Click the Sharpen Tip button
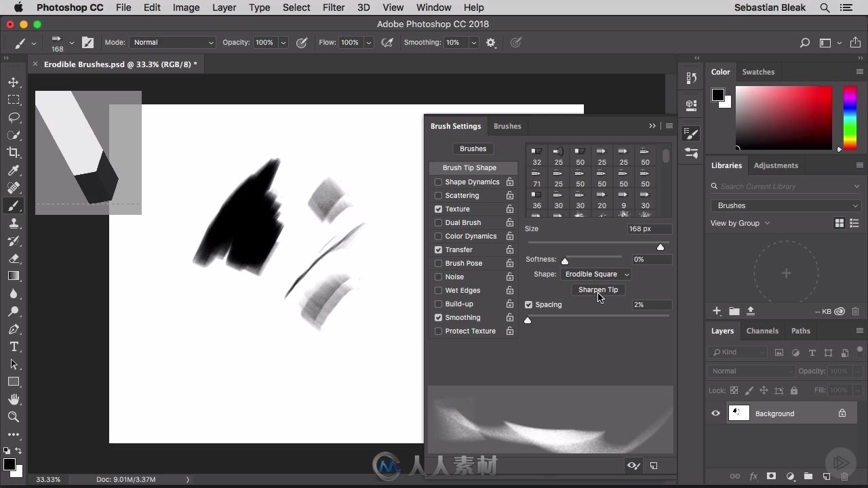Screen dimensions: 868x488 (x=598, y=289)
